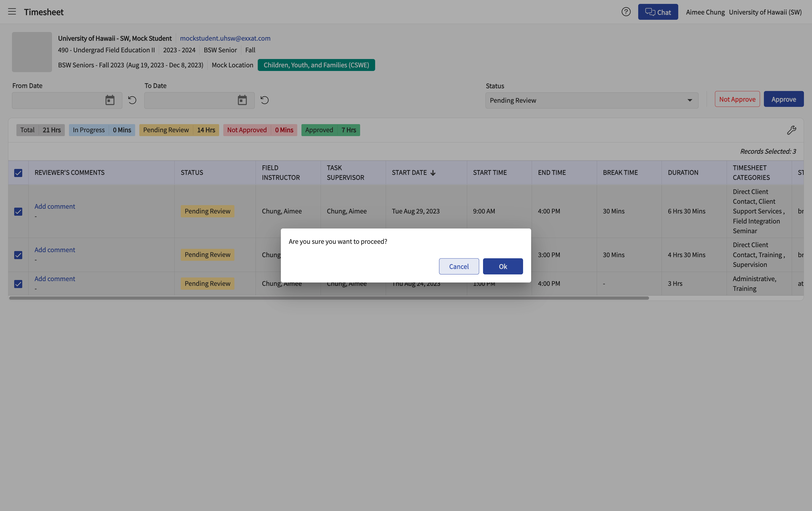This screenshot has height=511, width=812.
Task: Click the In Progress 0 Mins badge
Action: tap(102, 130)
